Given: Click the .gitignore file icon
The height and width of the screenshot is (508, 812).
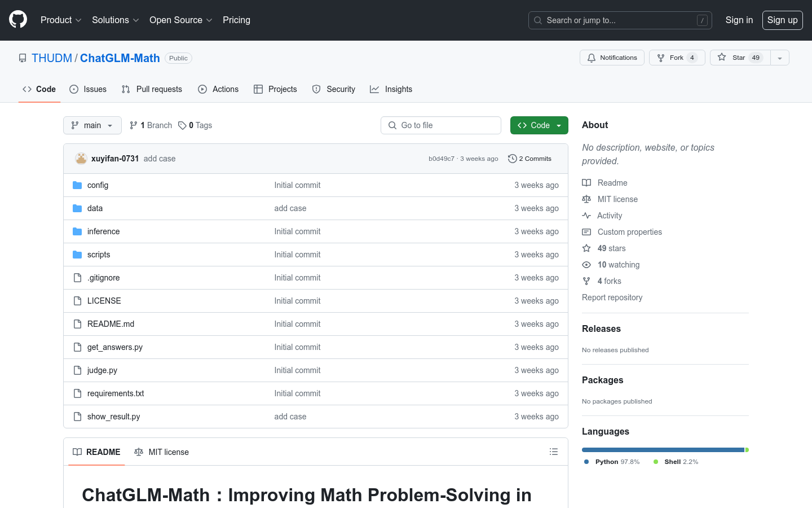Looking at the screenshot, I should point(77,278).
